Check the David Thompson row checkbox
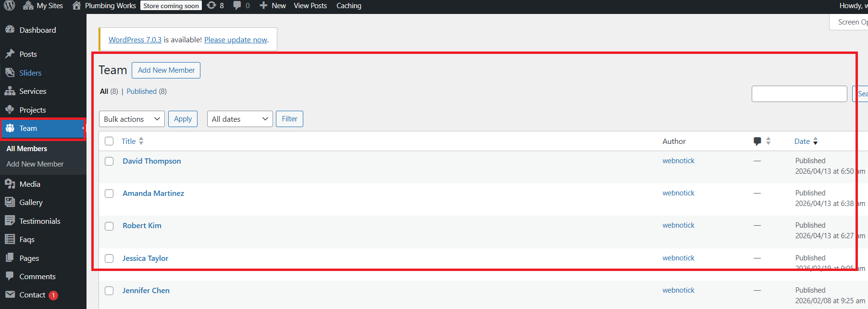Image resolution: width=868 pixels, height=309 pixels. 109,161
